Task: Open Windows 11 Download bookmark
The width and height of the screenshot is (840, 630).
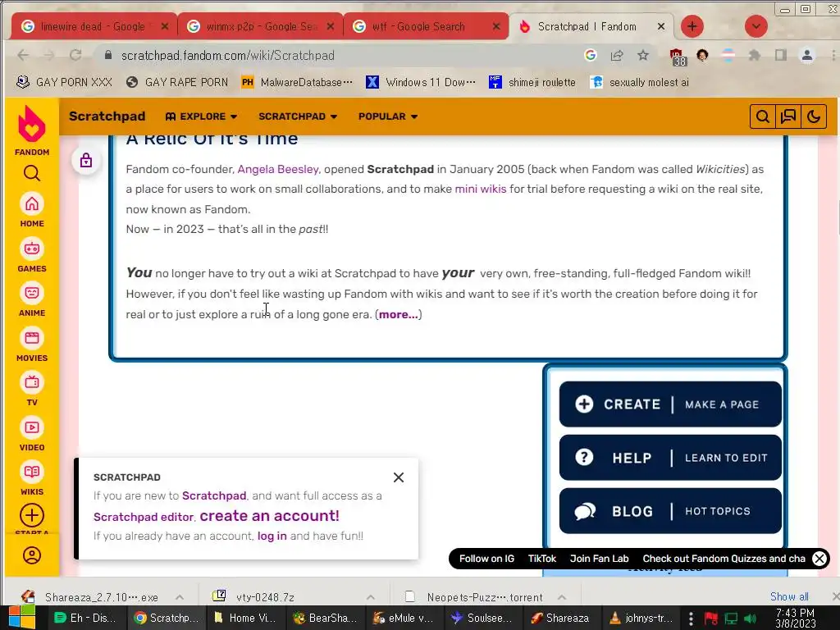Action: coord(421,82)
